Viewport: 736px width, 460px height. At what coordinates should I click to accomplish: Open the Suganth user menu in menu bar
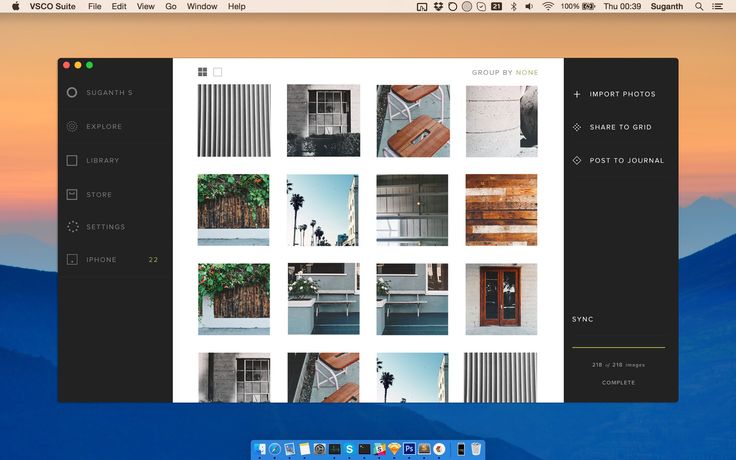[x=666, y=6]
